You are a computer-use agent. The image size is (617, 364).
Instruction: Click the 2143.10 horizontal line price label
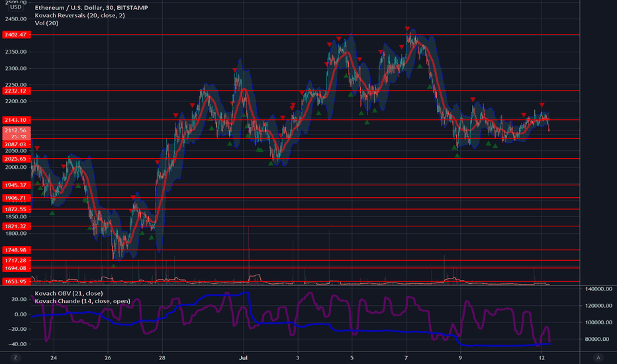[x=16, y=120]
